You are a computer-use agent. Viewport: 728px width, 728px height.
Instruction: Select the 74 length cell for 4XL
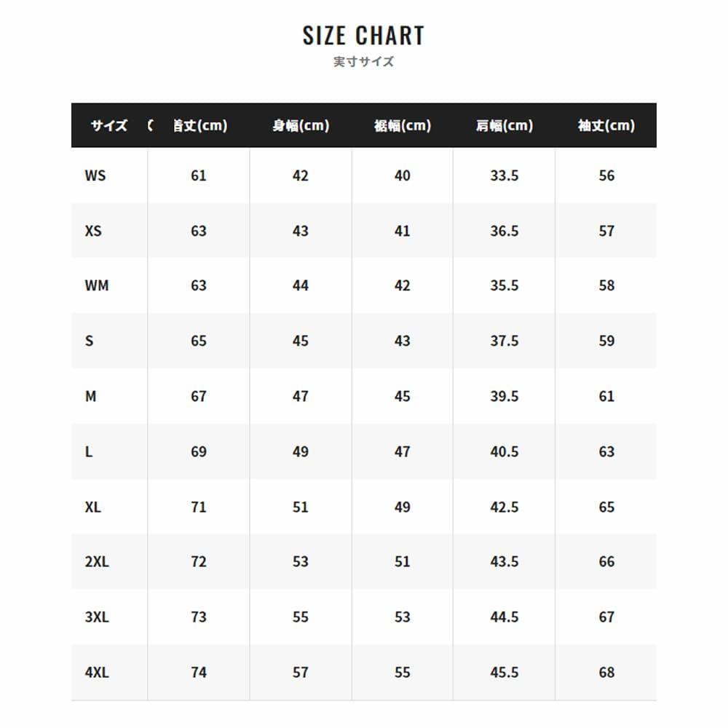[199, 672]
